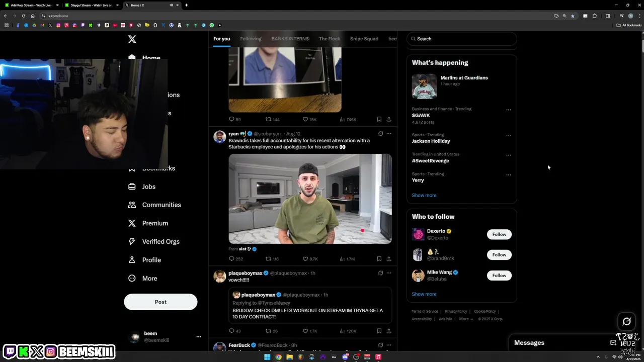The image size is (644, 362).
Task: Open the Messages drawer
Action: [529, 342]
